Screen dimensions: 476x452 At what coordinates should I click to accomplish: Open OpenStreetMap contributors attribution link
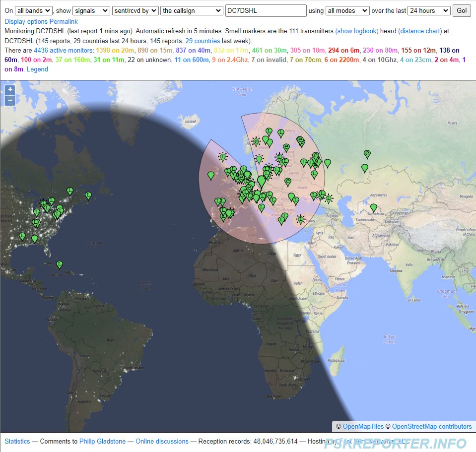pos(432,427)
